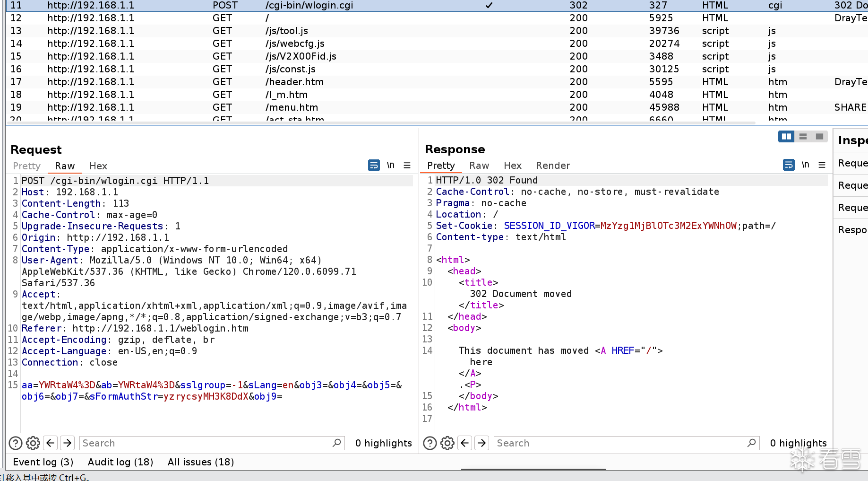This screenshot has height=481, width=868.
Task: Switch Request view to Hex tab
Action: tap(98, 166)
